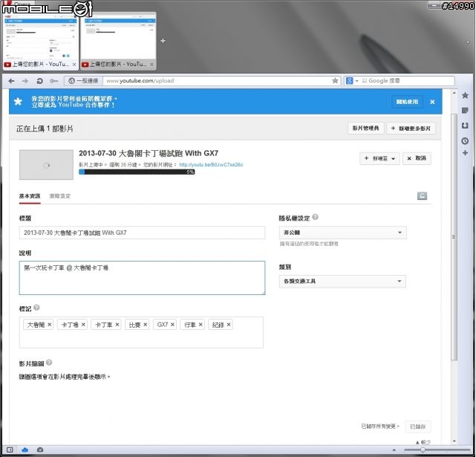The width and height of the screenshot is (476, 457).
Task: Open the 標記 tags help icon
Action: pos(36,308)
